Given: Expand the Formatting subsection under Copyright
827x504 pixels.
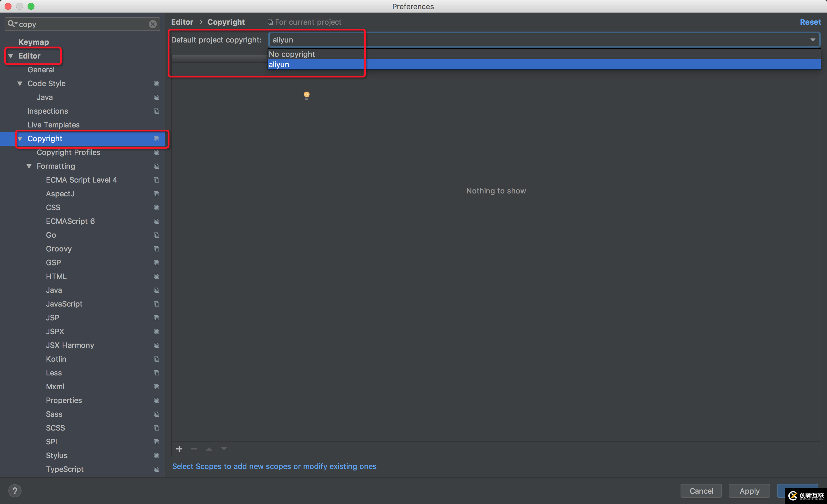Looking at the screenshot, I should pyautogui.click(x=28, y=166).
